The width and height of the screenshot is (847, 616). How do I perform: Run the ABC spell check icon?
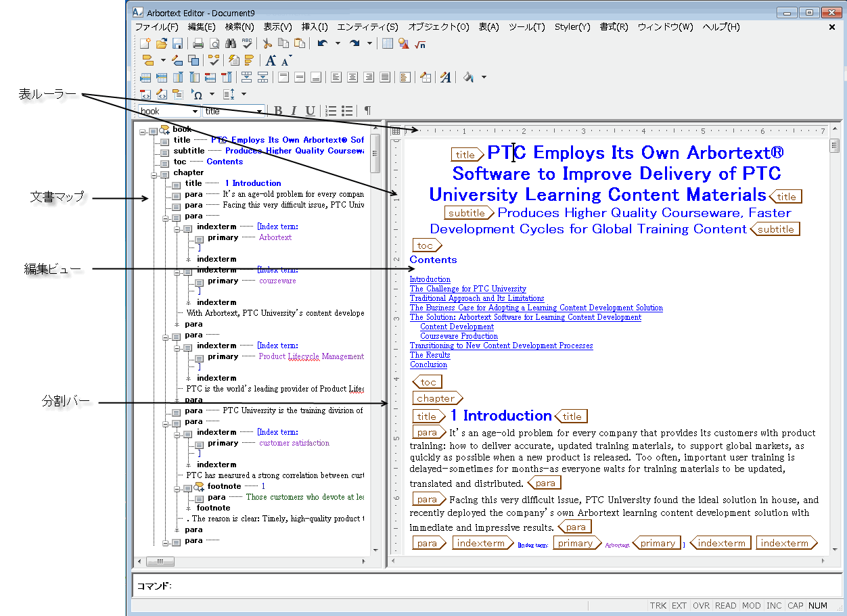point(247,44)
